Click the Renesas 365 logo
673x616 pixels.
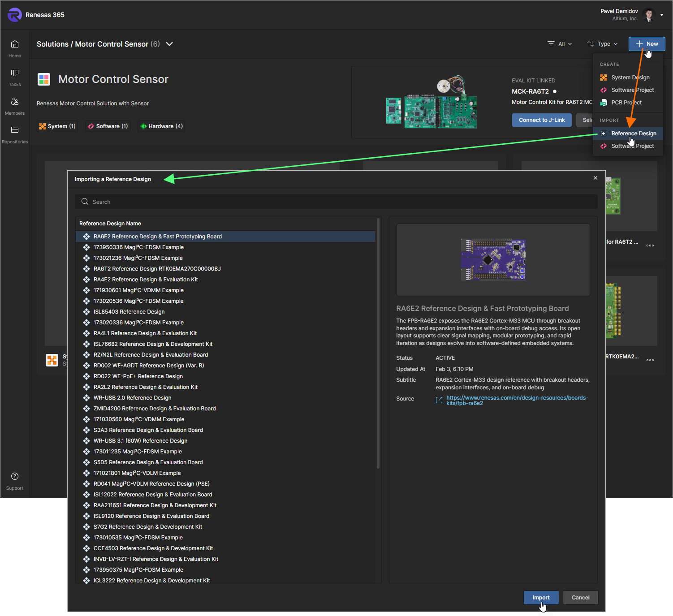point(14,15)
